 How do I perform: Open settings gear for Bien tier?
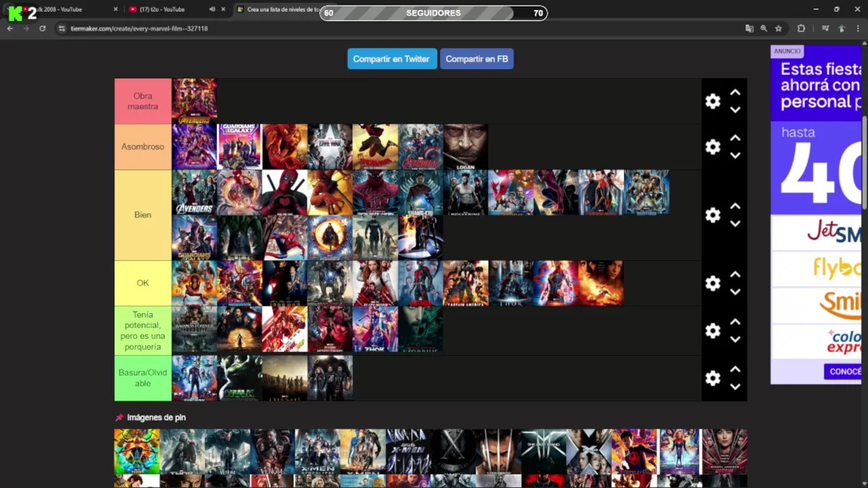(713, 215)
